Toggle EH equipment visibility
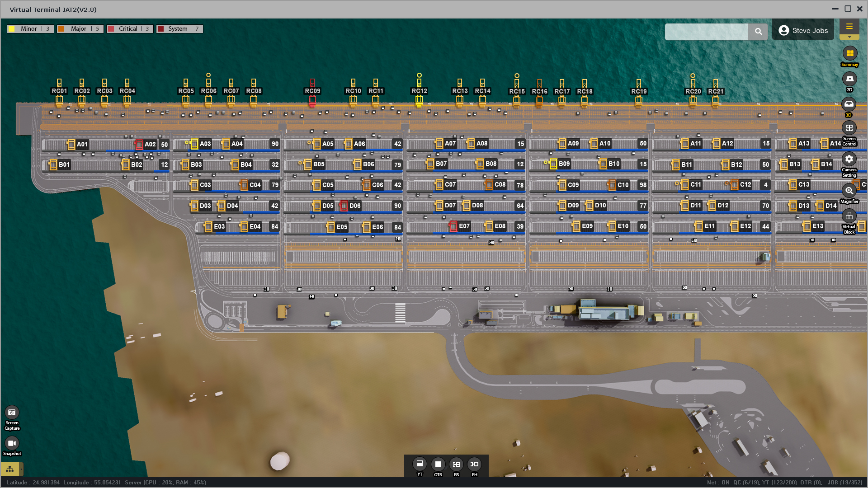The width and height of the screenshot is (868, 488). [474, 464]
